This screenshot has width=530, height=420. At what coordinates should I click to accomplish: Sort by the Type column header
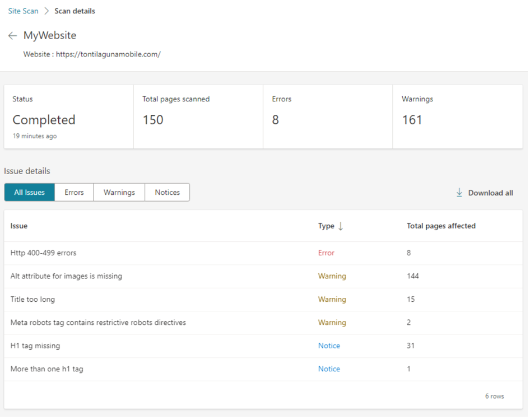tap(326, 226)
